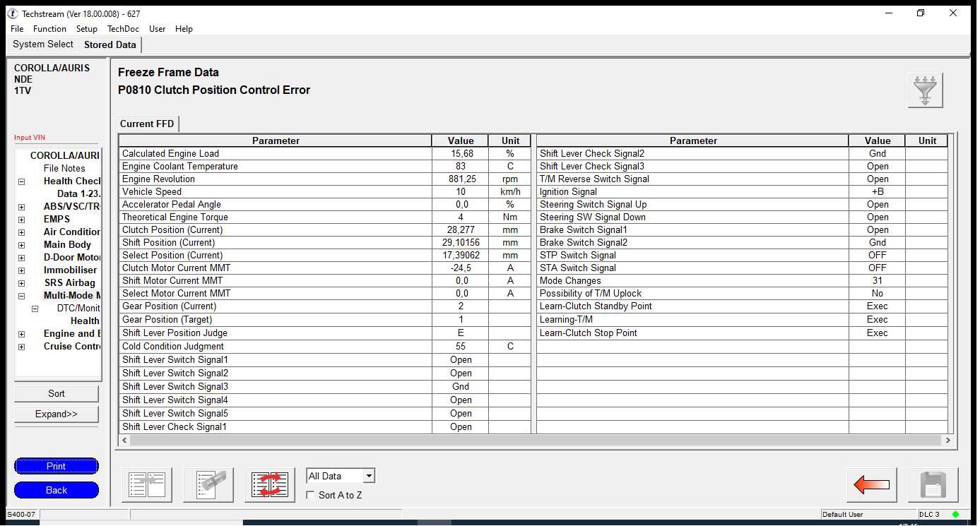Click the Techstream app icon in title bar
The width and height of the screenshot is (980, 526).
point(13,13)
